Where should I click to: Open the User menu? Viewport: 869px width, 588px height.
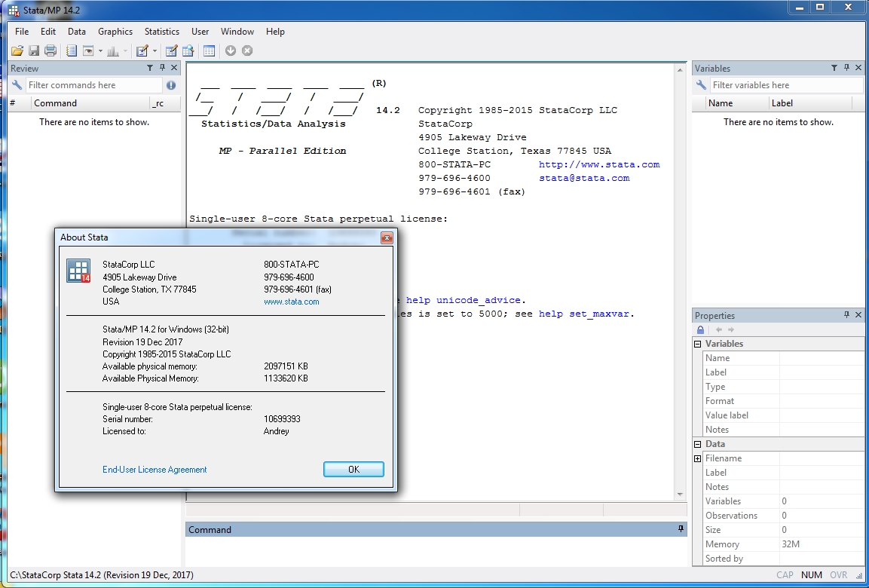(x=200, y=32)
